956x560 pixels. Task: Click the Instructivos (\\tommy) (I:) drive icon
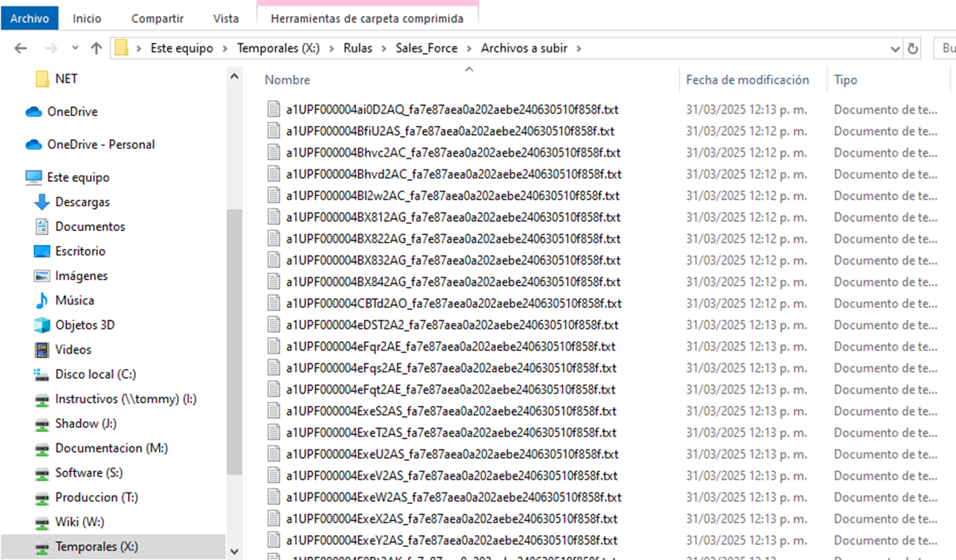(x=42, y=399)
